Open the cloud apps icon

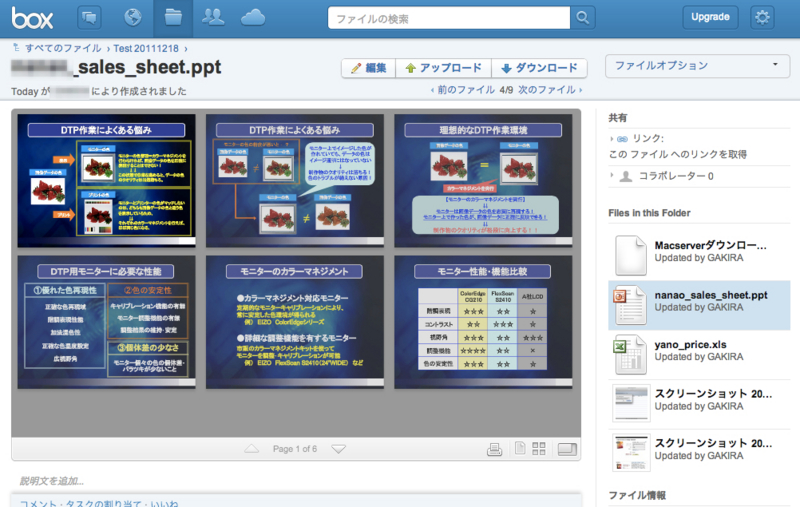point(253,18)
